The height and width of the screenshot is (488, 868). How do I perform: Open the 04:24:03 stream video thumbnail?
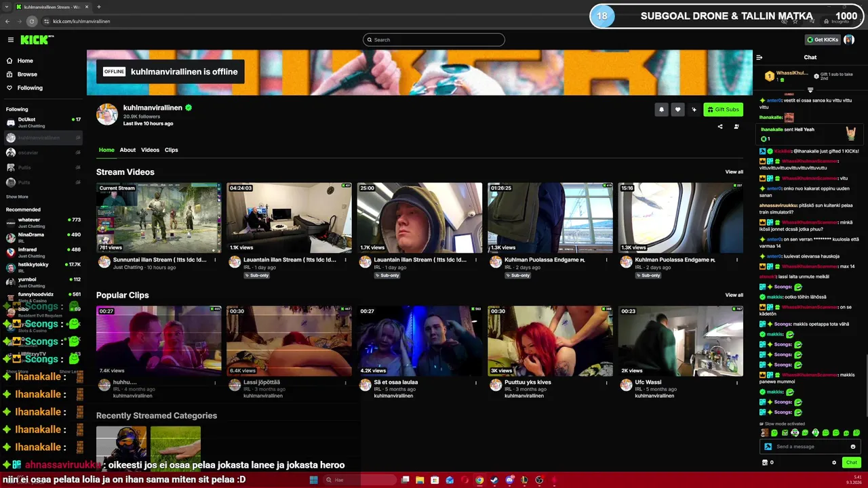[289, 218]
